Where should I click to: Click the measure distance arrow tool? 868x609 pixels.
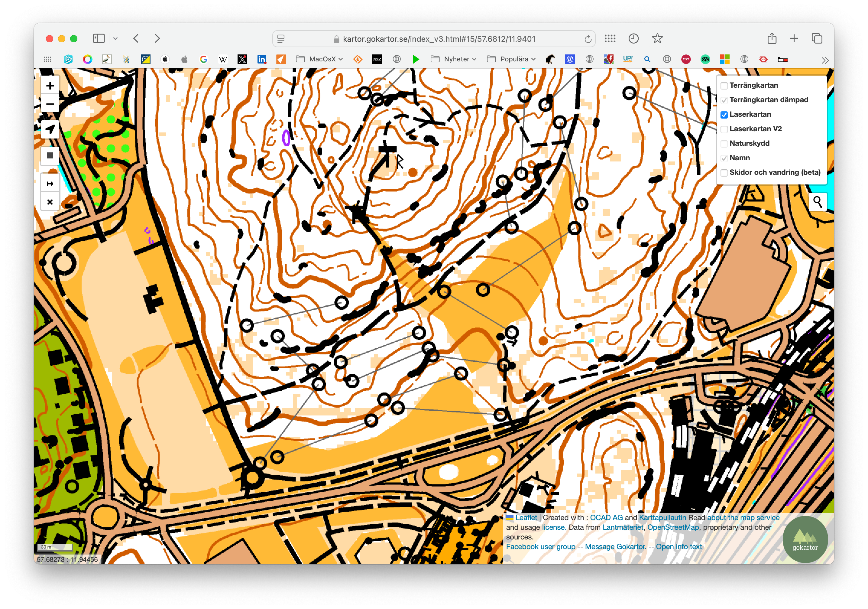[50, 184]
